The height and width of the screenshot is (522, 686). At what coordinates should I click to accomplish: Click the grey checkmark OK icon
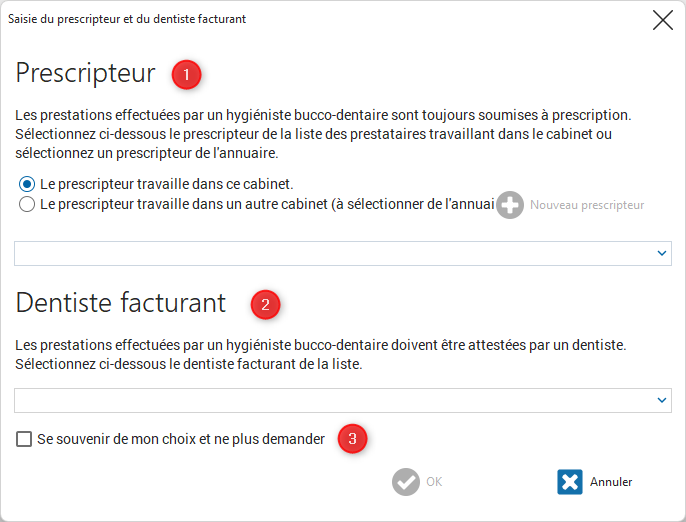tap(406, 482)
